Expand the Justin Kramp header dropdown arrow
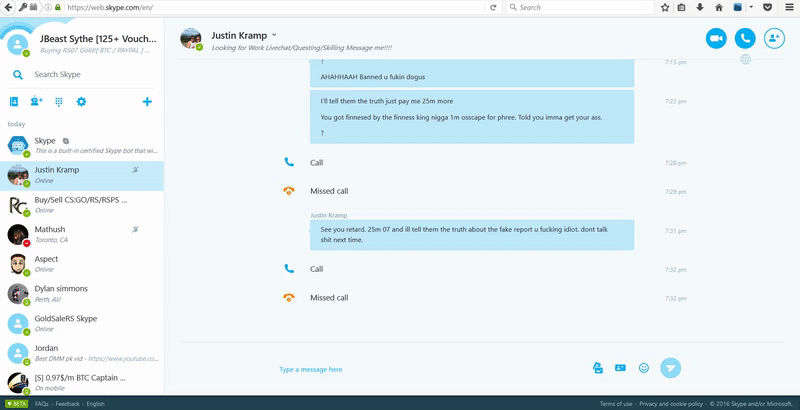Screen dimensions: 800x410 [x=274, y=35]
